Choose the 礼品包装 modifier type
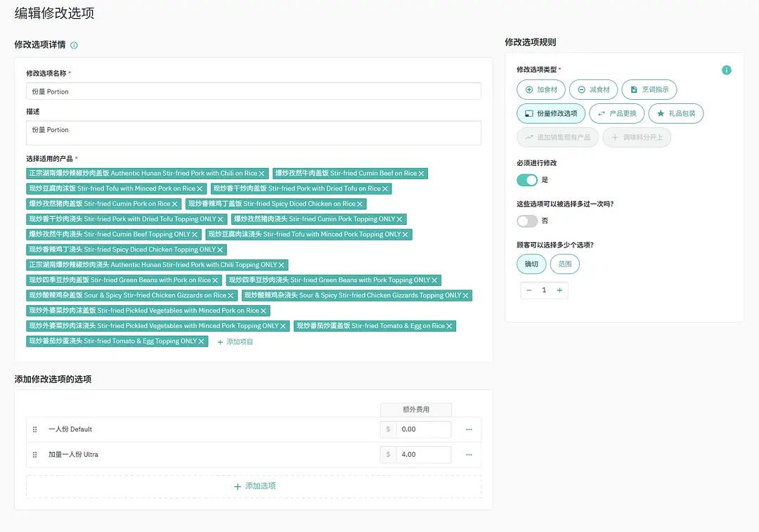The image size is (759, 532). (x=675, y=113)
